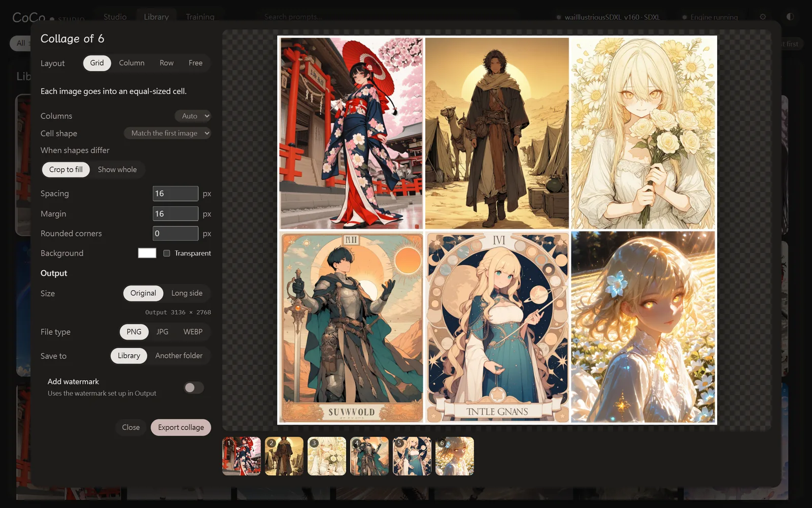Click the desert traveler collage cell
This screenshot has width=812, height=508.
(497, 133)
